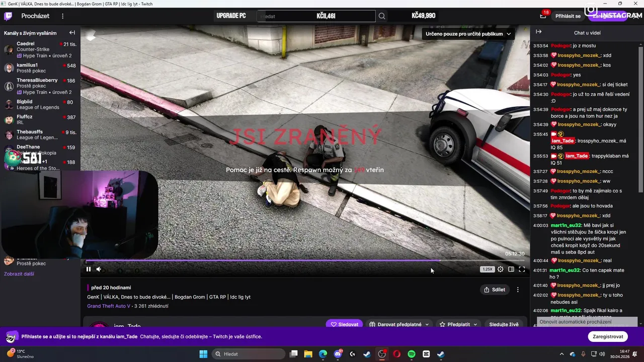Open Bigbiid League of Legends channel
This screenshot has height=362, width=644.
tap(40, 105)
